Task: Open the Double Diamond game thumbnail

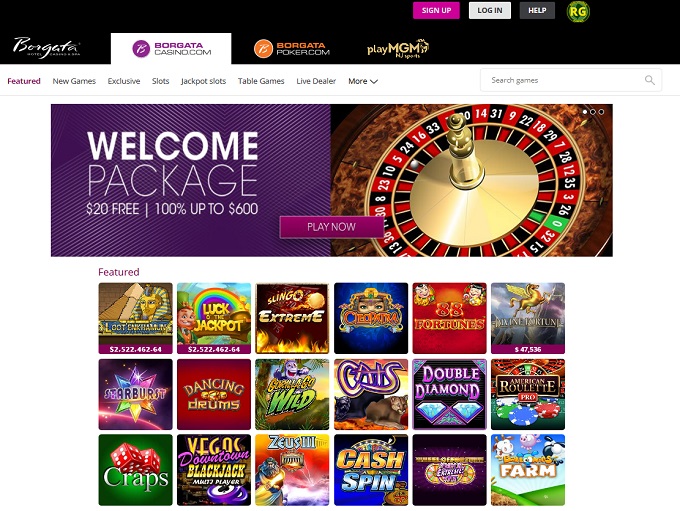Action: (x=449, y=394)
